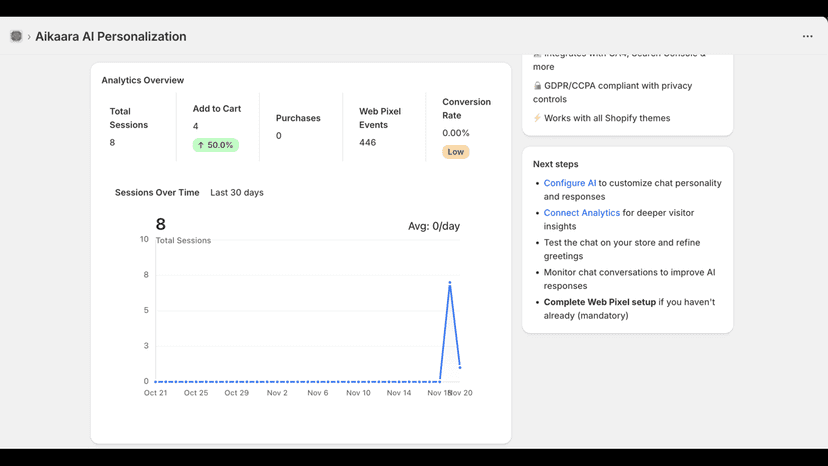Click the app icon beside Aikaara title
This screenshot has width=828, height=466.
16,36
